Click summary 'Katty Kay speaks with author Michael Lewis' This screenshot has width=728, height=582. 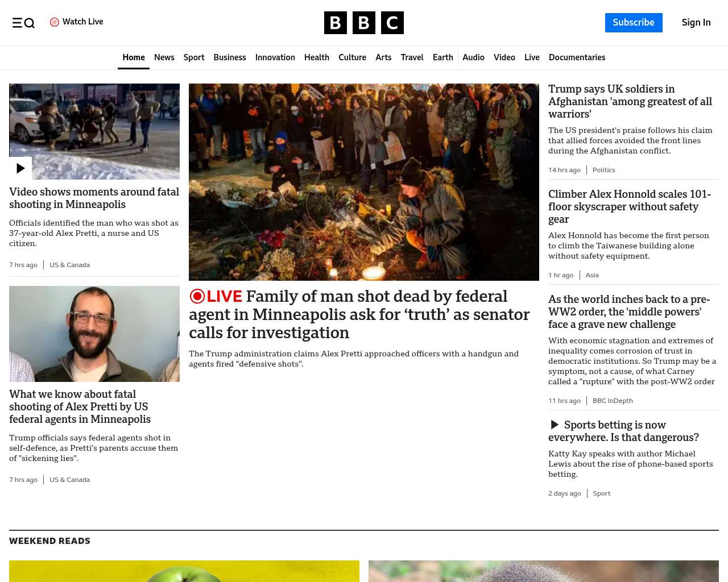pos(630,464)
